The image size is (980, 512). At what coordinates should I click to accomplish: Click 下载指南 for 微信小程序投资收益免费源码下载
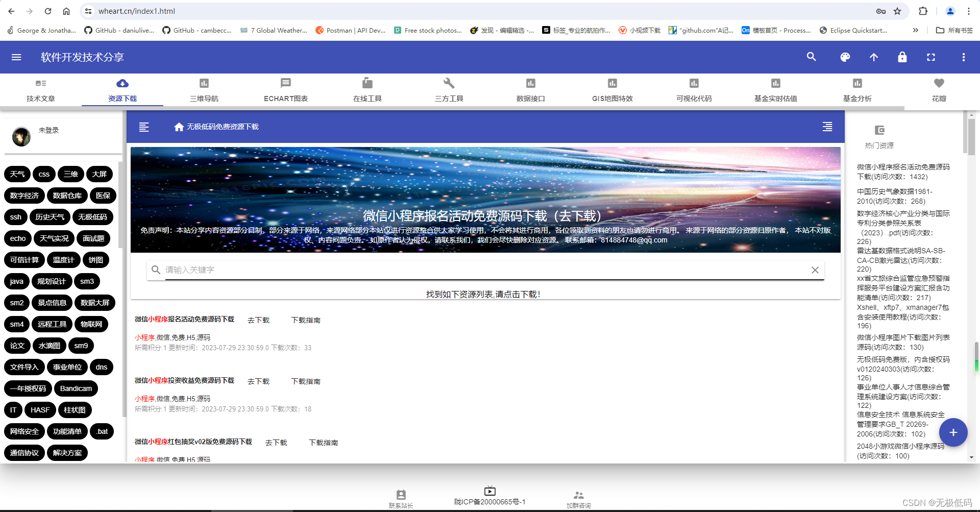pos(306,381)
